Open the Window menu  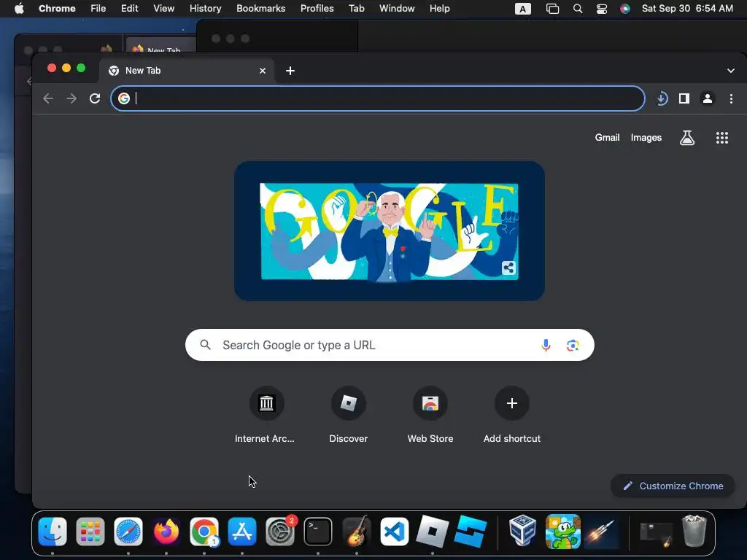point(397,8)
